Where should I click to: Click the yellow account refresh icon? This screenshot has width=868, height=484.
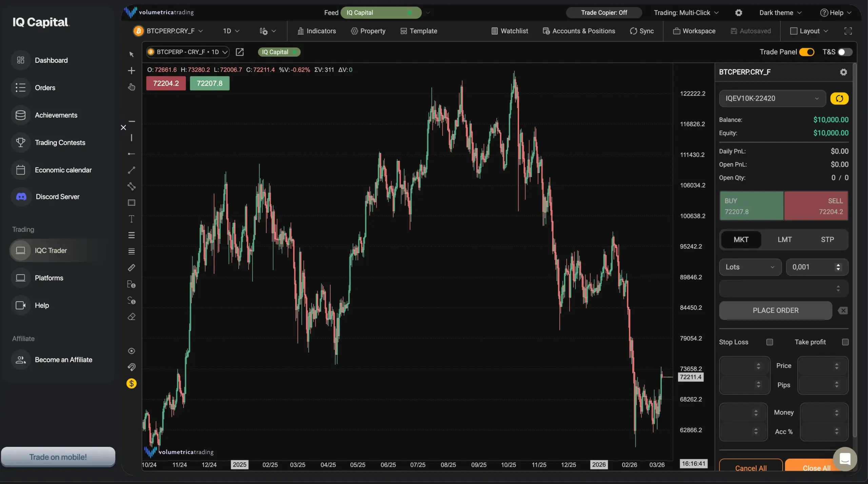[839, 99]
